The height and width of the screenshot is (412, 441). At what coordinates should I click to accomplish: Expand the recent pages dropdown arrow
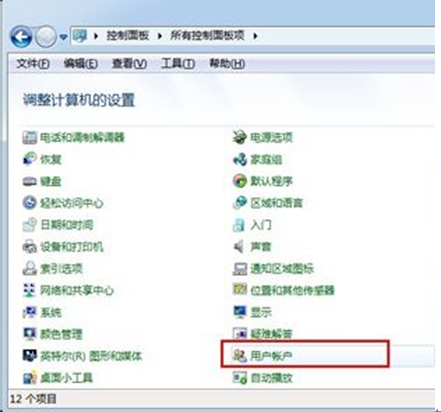63,37
